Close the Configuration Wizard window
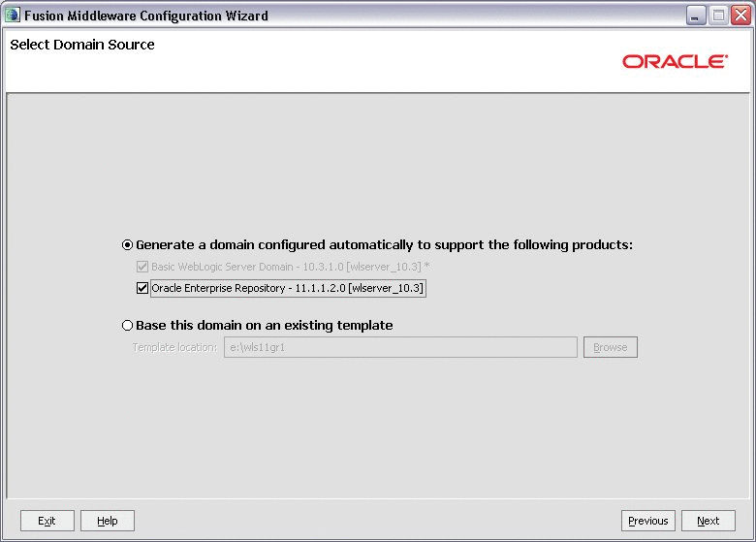The image size is (756, 542). pyautogui.click(x=741, y=16)
